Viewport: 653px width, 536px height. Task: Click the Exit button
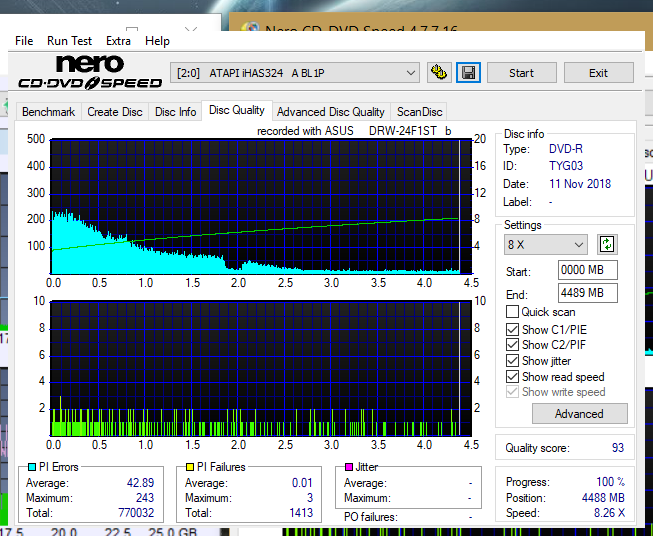[598, 73]
